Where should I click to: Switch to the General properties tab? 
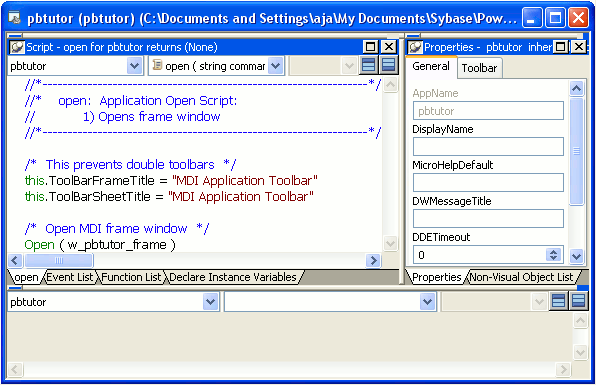431,67
